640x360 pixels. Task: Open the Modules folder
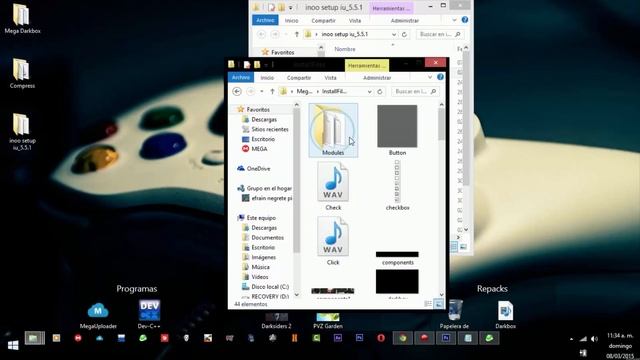[333, 130]
